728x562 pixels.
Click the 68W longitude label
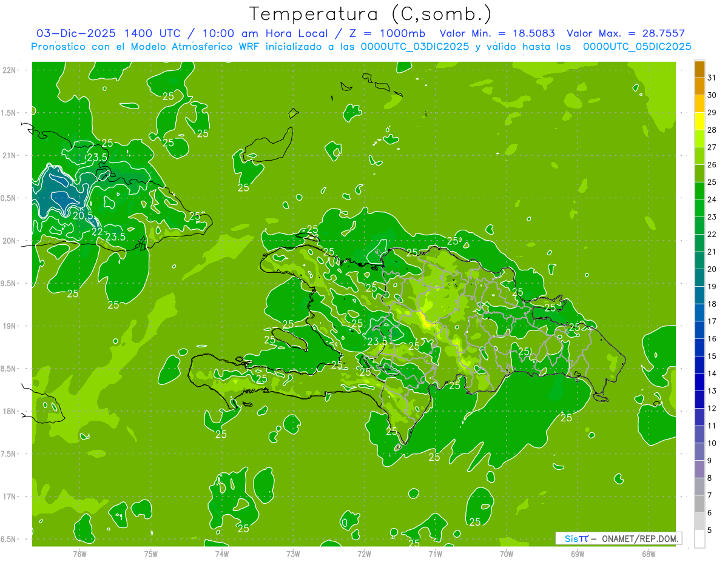coord(648,554)
